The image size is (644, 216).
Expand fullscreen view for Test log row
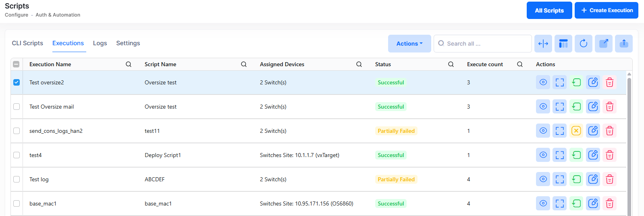(x=560, y=179)
